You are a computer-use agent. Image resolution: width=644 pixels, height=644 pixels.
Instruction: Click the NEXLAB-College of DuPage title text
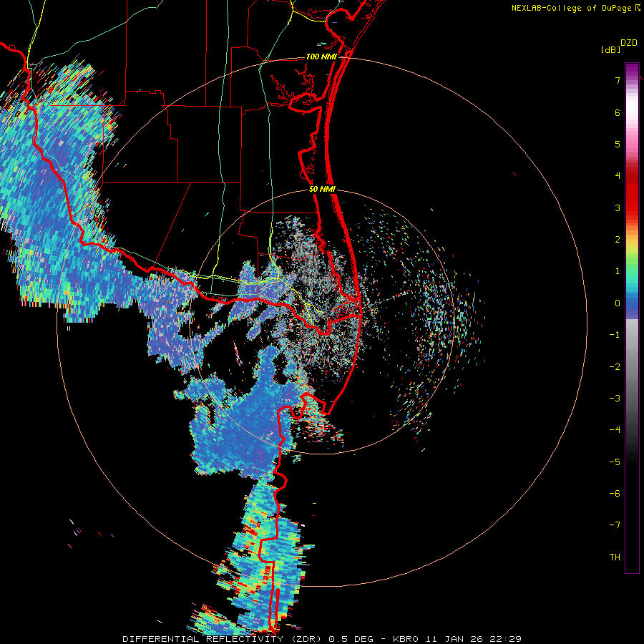(575, 8)
